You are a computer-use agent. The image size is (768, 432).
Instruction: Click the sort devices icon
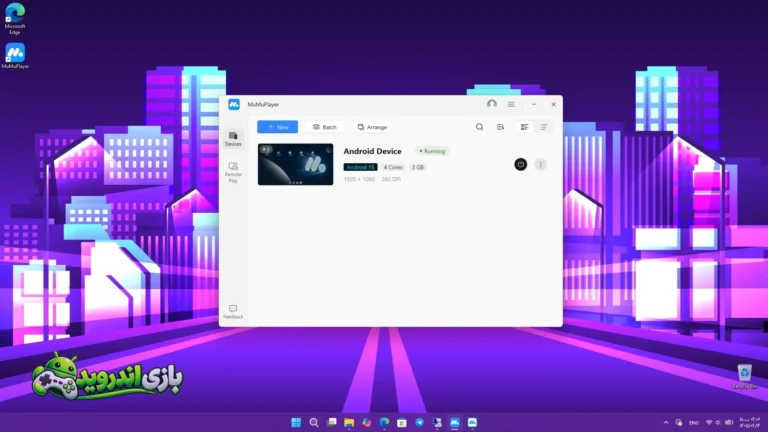click(x=500, y=127)
